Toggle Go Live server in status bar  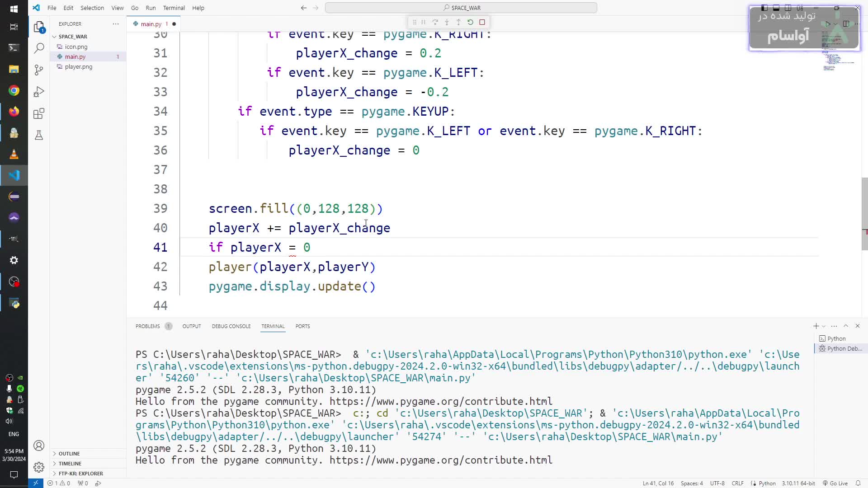[x=835, y=483]
